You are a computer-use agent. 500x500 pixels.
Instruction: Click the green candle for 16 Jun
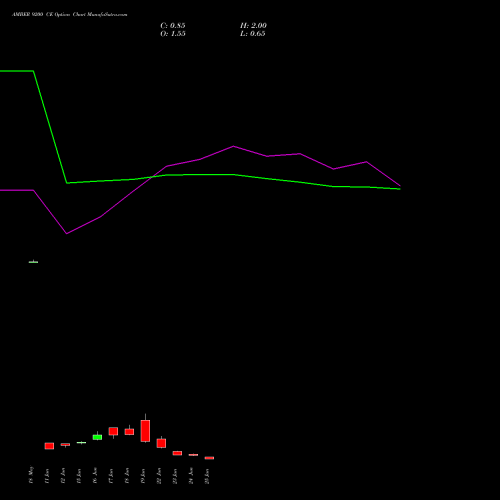[x=97, y=437]
